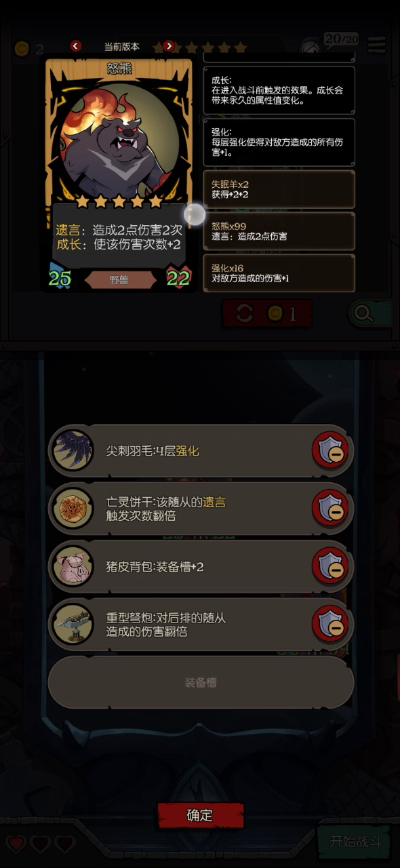Click the left arrow beside 当前版本
This screenshot has width=400, height=868.
point(76,46)
